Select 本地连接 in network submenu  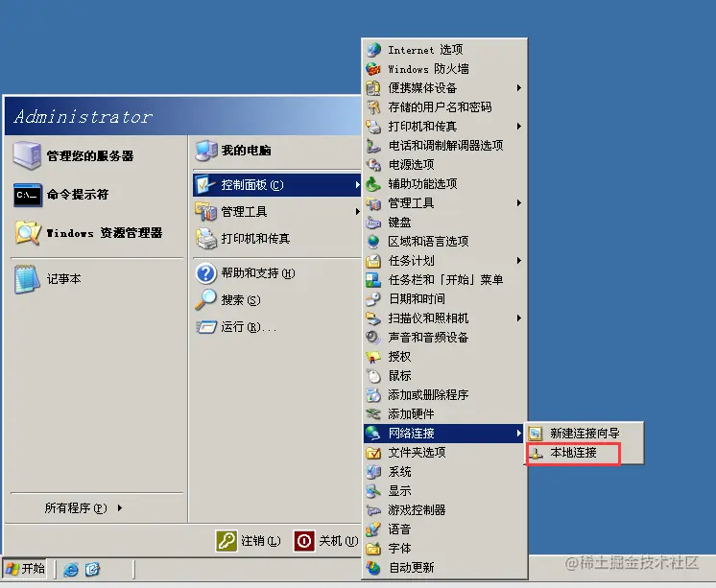click(585, 453)
